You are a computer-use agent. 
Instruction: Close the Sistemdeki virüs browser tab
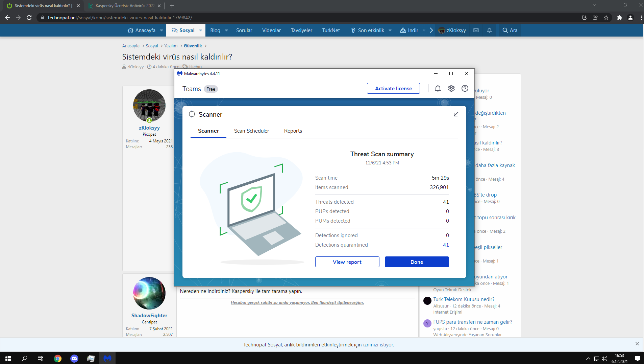coord(78,6)
